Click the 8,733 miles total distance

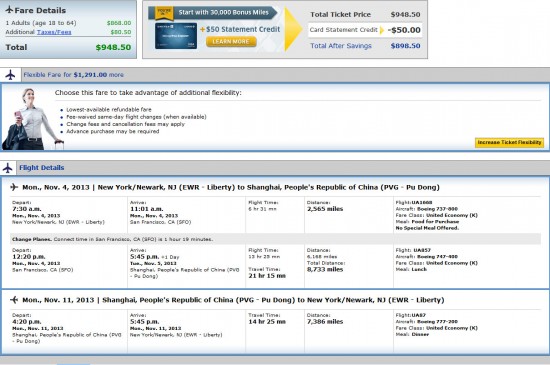tap(325, 269)
